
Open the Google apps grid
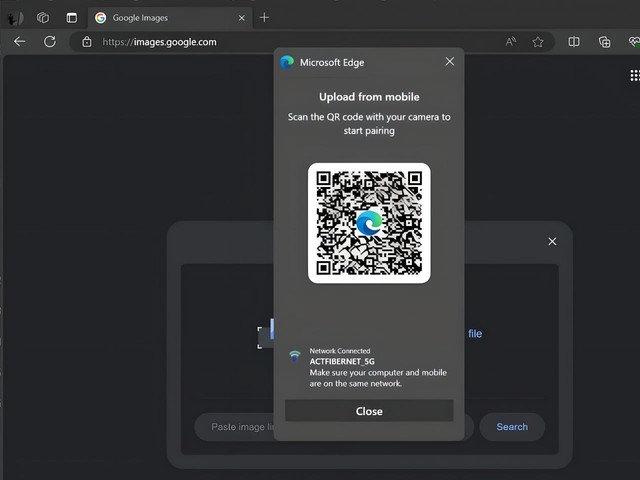tap(635, 76)
